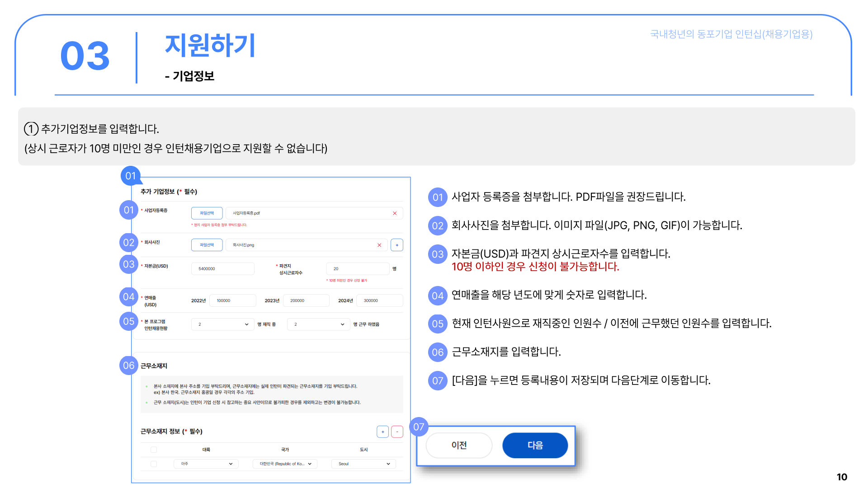Open the city dropdown showing Seoul
The height and width of the screenshot is (488, 868).
click(363, 464)
